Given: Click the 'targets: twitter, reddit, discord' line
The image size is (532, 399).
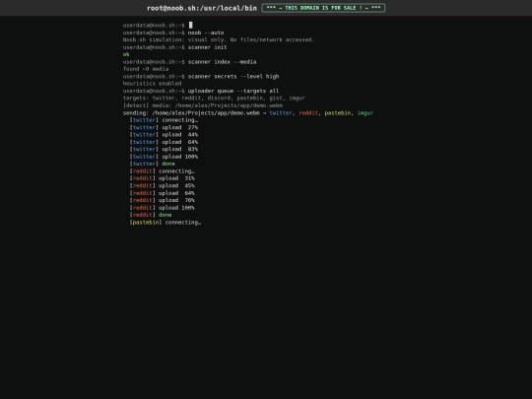Looking at the screenshot, I should [214, 99].
